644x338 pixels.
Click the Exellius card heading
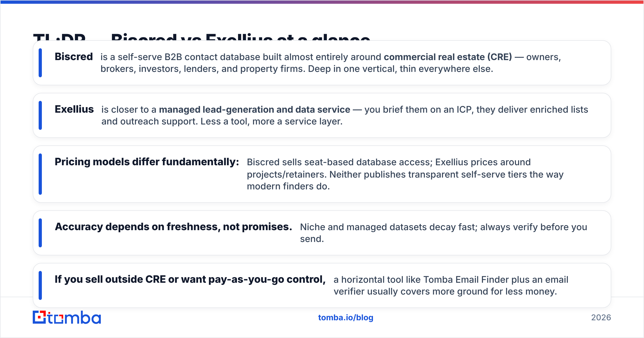pyautogui.click(x=74, y=109)
